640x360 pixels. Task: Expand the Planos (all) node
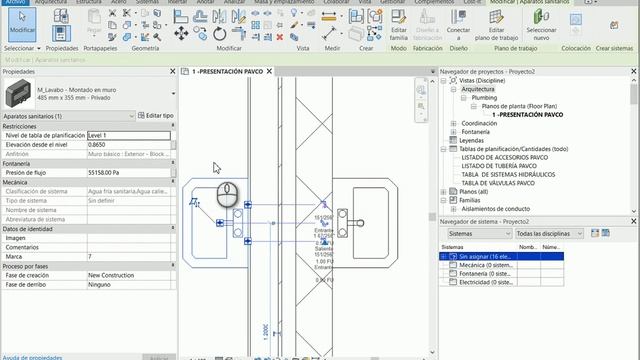click(x=443, y=192)
